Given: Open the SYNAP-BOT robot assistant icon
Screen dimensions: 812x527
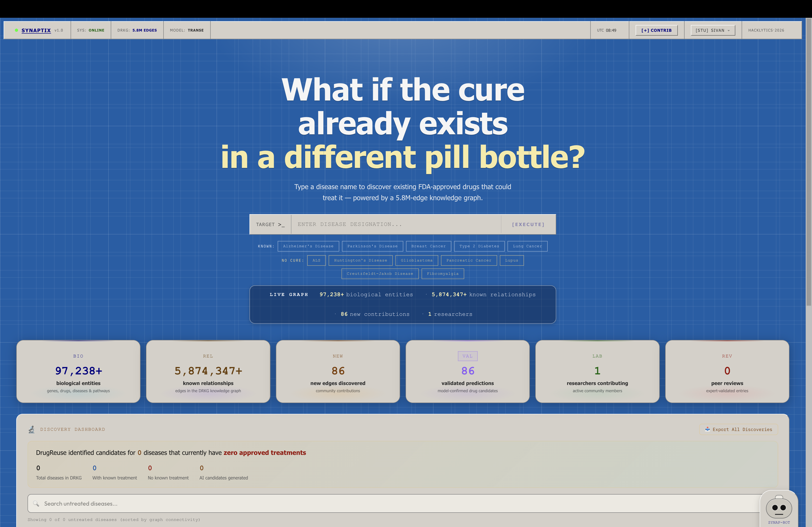Looking at the screenshot, I should point(779,508).
